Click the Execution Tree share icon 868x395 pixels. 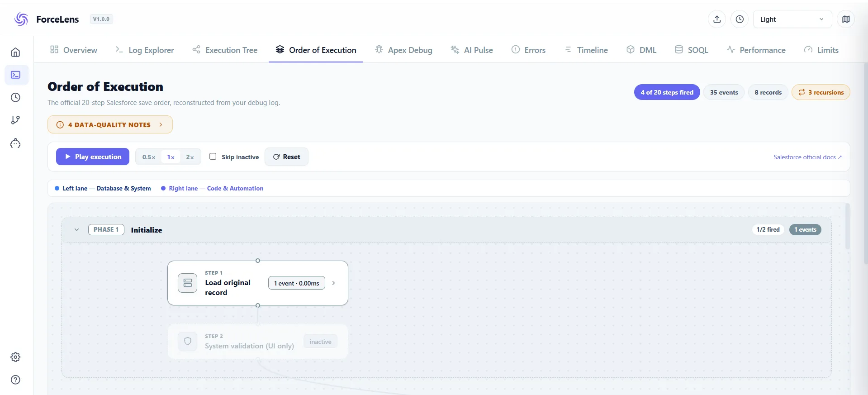[x=196, y=49]
